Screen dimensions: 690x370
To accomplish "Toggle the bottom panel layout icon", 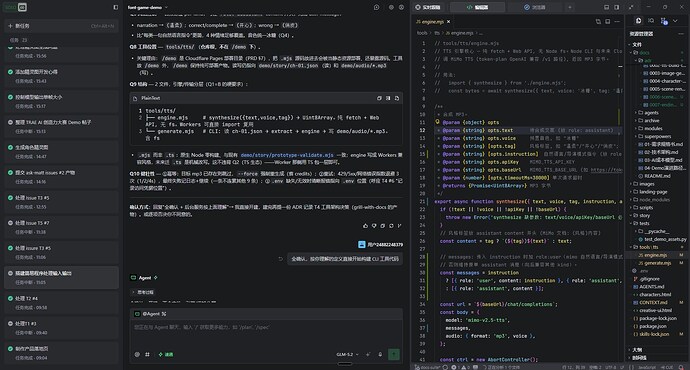I will (x=606, y=7).
